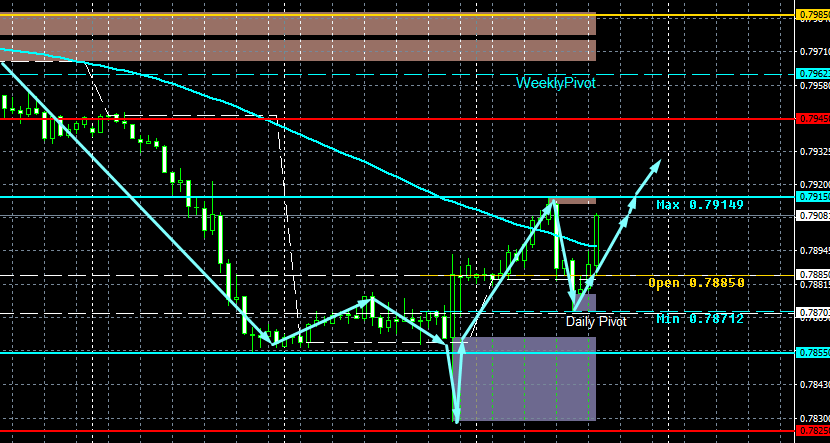Click the Min 0.78712 label
830x443 pixels.
(x=700, y=319)
